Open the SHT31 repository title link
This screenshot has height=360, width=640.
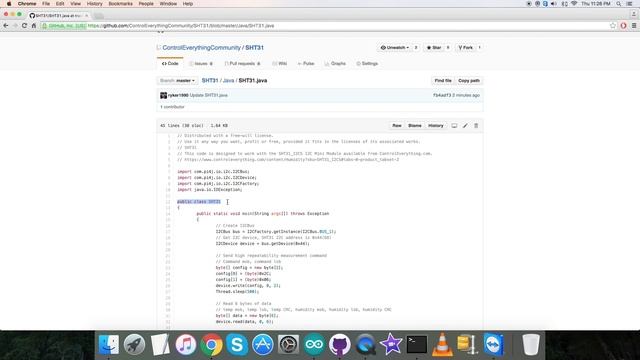tap(254, 48)
